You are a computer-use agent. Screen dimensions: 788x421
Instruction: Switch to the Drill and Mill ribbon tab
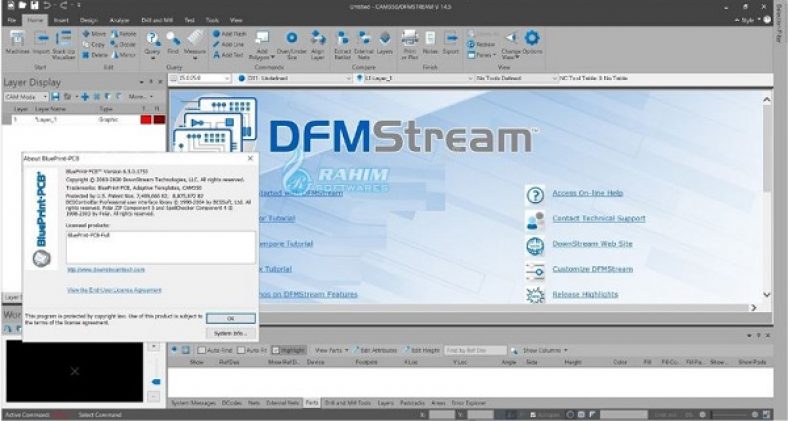pyautogui.click(x=157, y=20)
